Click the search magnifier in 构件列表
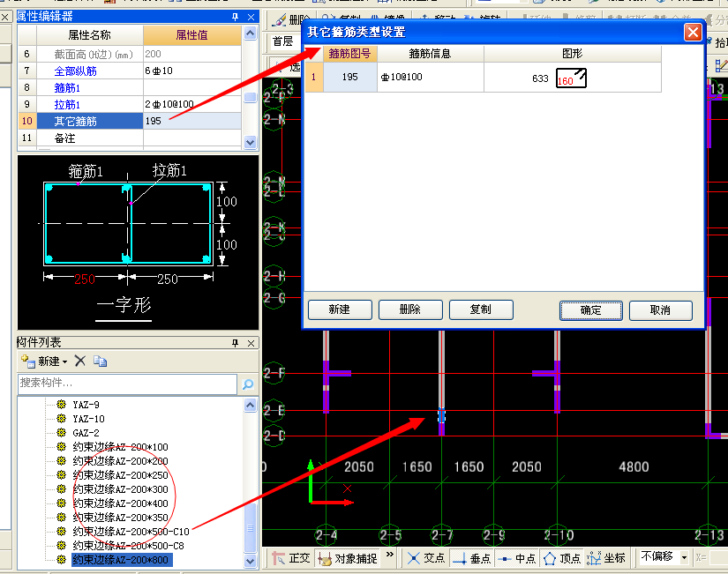This screenshot has width=728, height=574. [248, 384]
